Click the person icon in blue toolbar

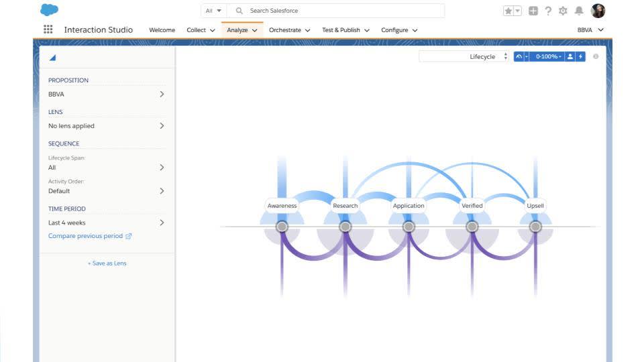[x=570, y=56]
